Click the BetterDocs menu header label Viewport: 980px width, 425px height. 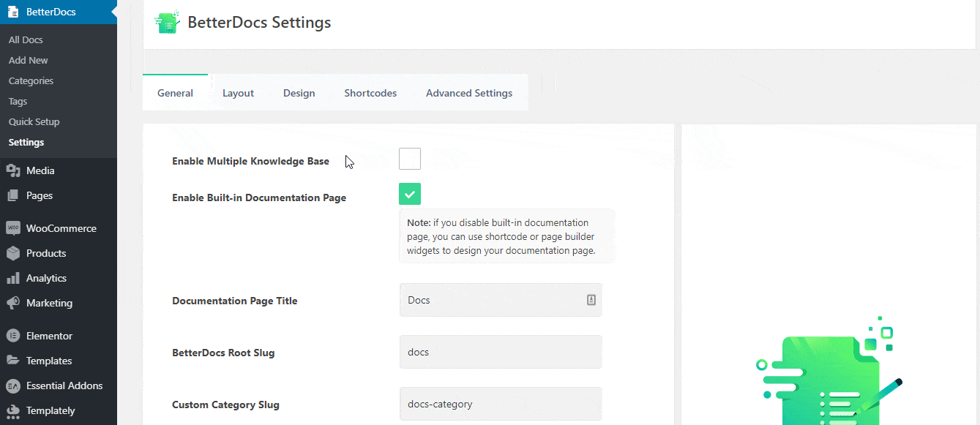tap(51, 12)
